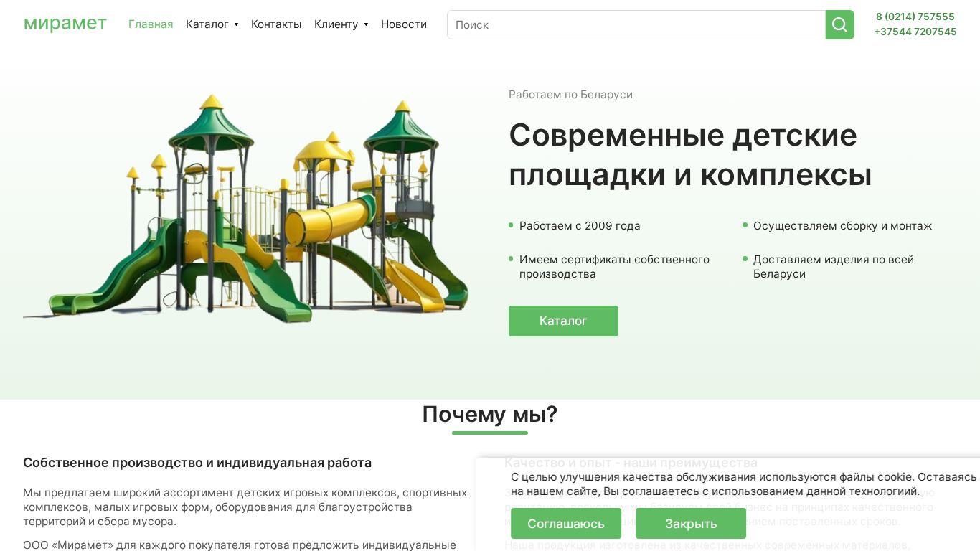Screen dimensions: 980x551
Task: Call the number 8 (0214) 757555
Action: (x=915, y=17)
